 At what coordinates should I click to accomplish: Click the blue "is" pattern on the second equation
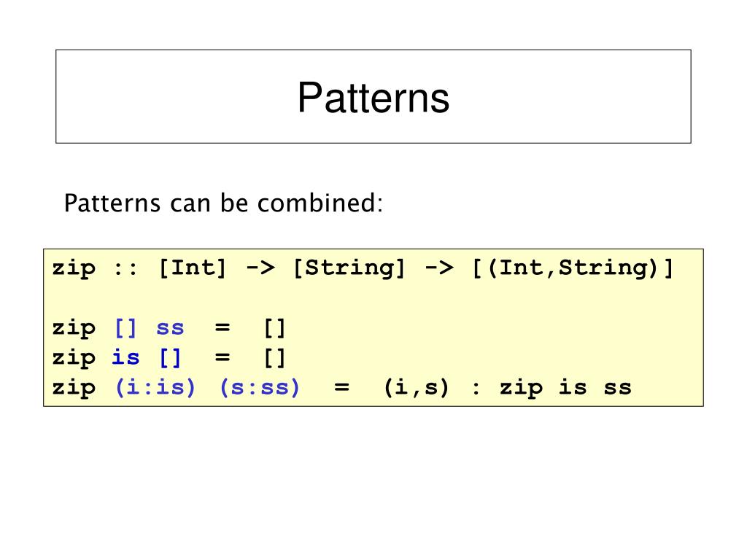click(x=125, y=357)
